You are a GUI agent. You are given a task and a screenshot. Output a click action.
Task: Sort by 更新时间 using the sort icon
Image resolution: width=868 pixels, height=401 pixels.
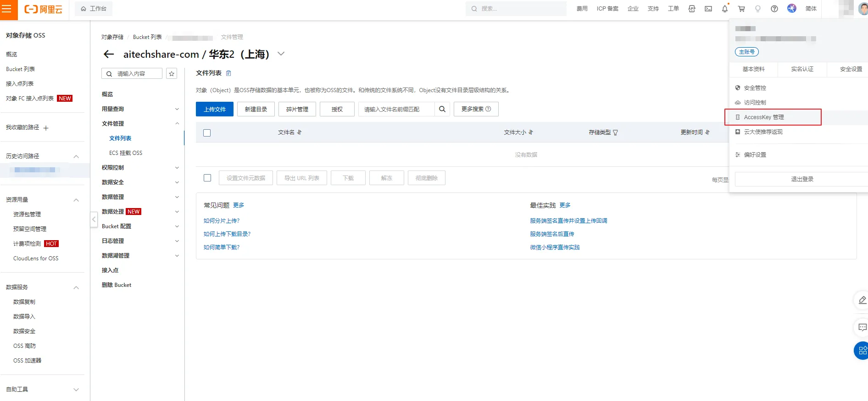click(x=707, y=132)
